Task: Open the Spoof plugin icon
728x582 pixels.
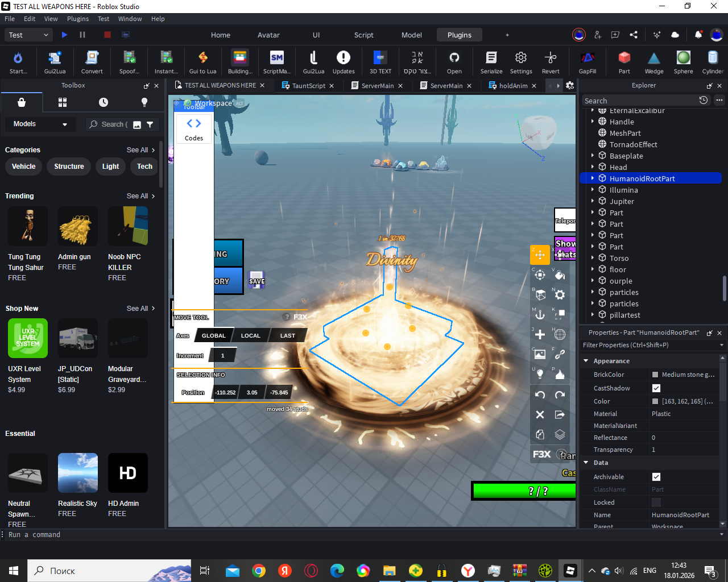Action: [x=129, y=62]
